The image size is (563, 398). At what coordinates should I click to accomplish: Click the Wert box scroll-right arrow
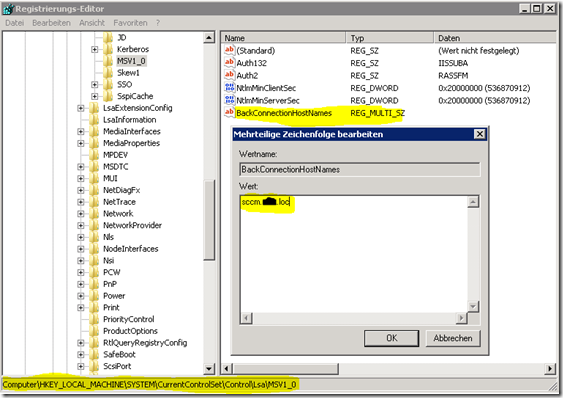tap(461, 318)
